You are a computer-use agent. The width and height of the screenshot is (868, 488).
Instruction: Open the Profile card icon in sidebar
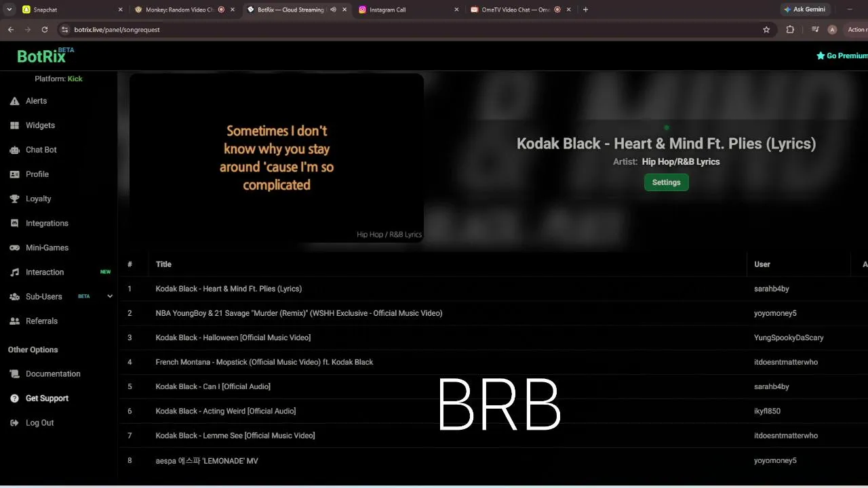(x=14, y=174)
